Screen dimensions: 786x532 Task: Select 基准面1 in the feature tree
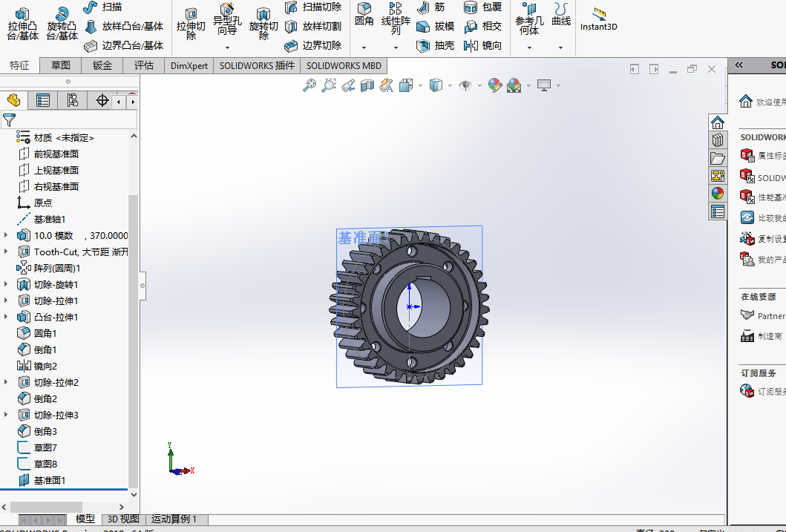pos(50,480)
